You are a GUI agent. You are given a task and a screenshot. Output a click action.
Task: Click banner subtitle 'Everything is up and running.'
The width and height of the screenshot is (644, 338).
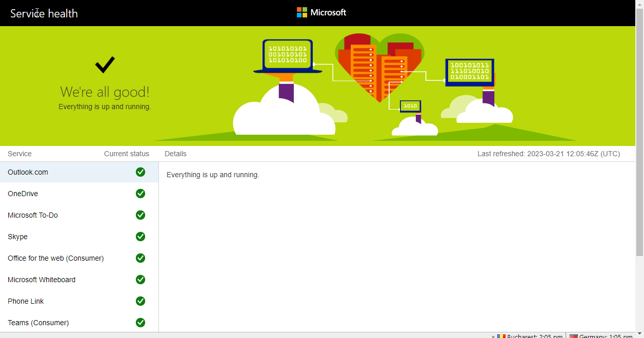(x=105, y=107)
